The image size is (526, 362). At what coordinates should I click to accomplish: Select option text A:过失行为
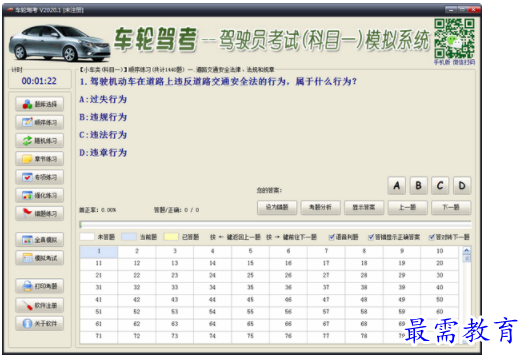coord(103,99)
